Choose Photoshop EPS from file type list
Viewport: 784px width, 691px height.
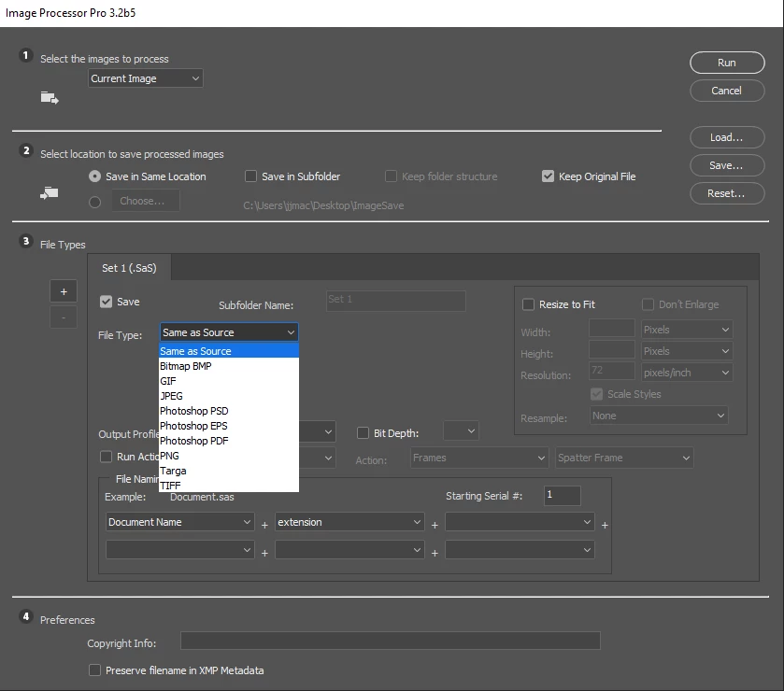pyautogui.click(x=229, y=426)
